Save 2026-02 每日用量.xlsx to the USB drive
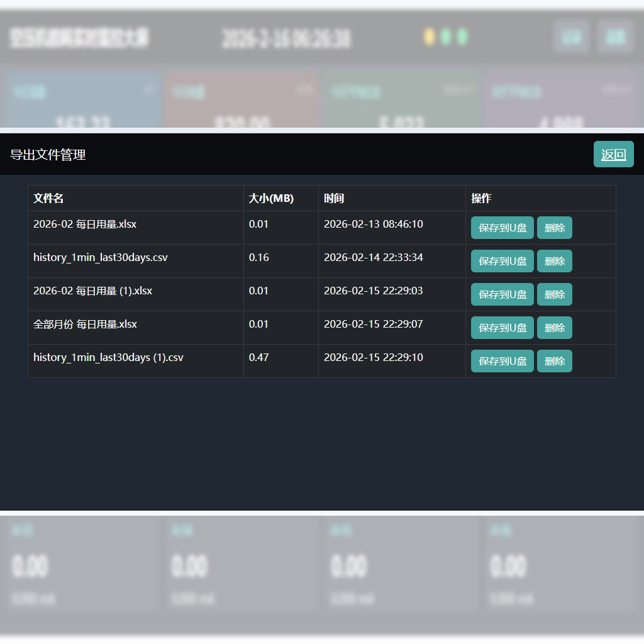 pyautogui.click(x=502, y=228)
